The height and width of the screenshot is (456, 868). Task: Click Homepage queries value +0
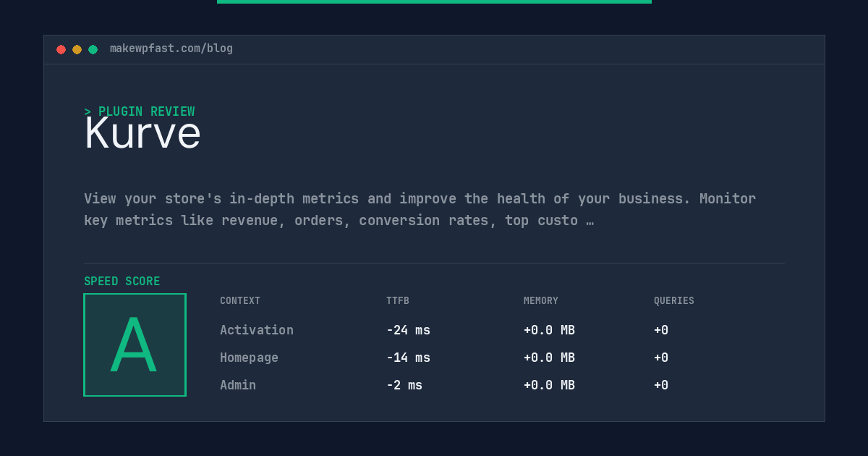click(661, 358)
